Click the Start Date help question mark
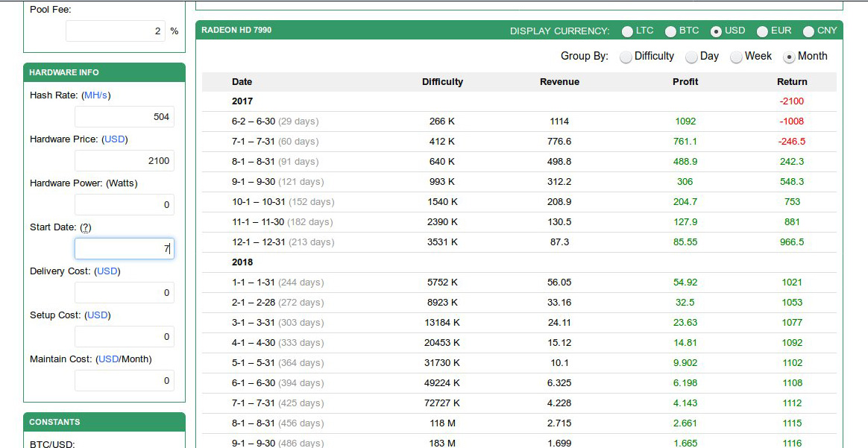Screen dimensions: 868x448 click(85, 227)
